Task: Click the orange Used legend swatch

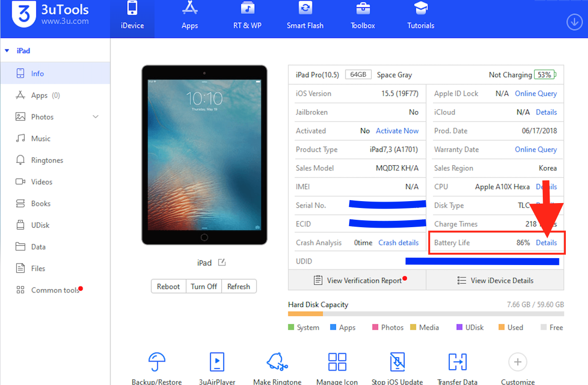Action: [x=501, y=327]
